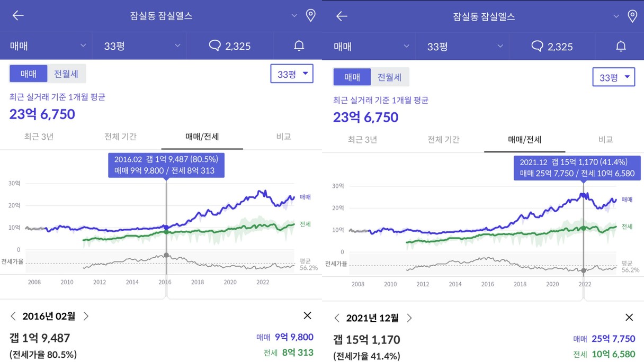Screen dimensions: 644x362
Task: Go back using left panel arrow
Action: (18, 15)
